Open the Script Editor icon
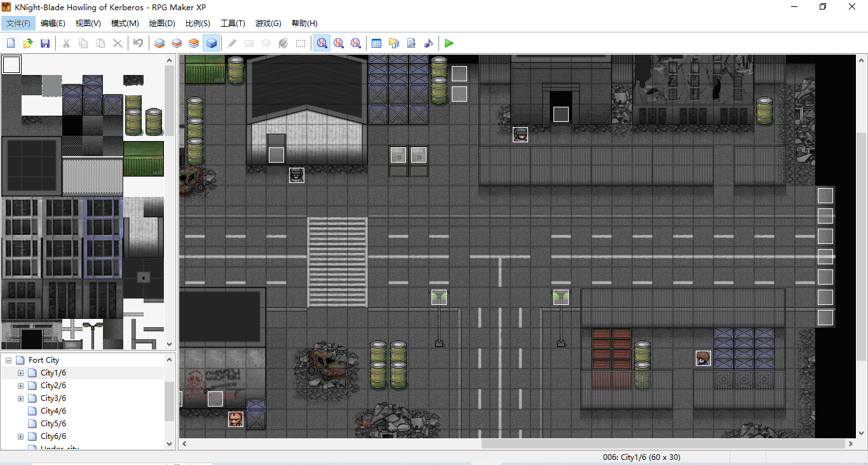This screenshot has width=868, height=465. pos(411,43)
